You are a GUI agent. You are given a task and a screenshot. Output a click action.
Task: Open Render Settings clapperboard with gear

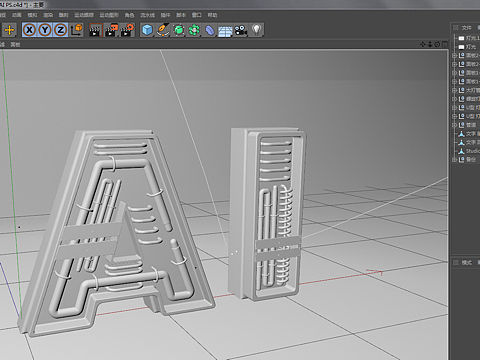pyautogui.click(x=127, y=30)
